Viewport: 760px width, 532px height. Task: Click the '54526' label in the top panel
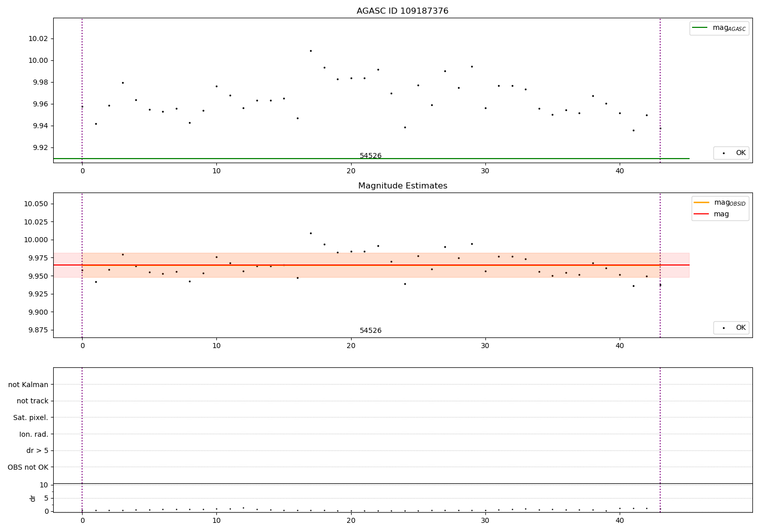[370, 156]
